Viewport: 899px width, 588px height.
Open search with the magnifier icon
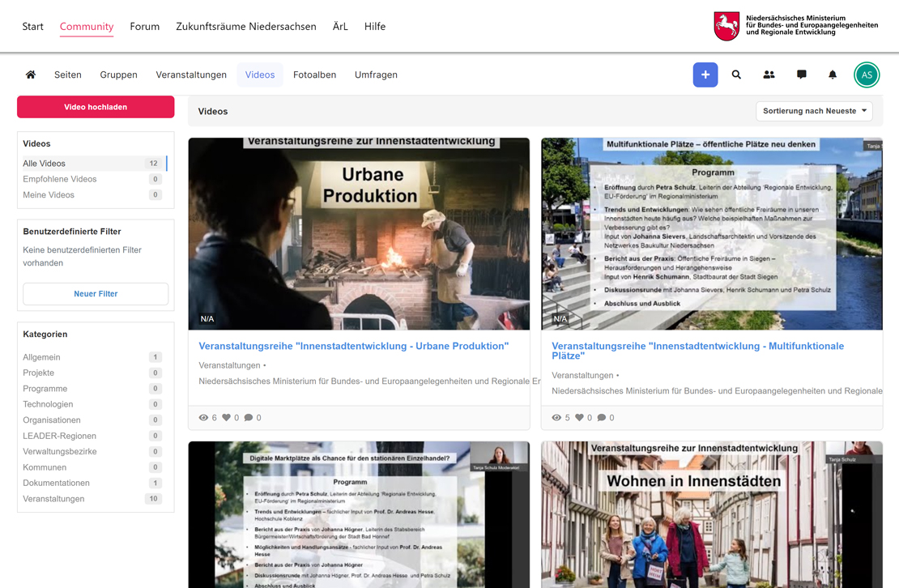coord(736,75)
